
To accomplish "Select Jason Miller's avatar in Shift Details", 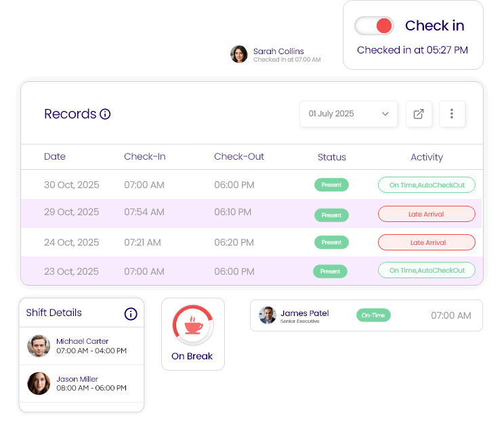I will coord(39,384).
